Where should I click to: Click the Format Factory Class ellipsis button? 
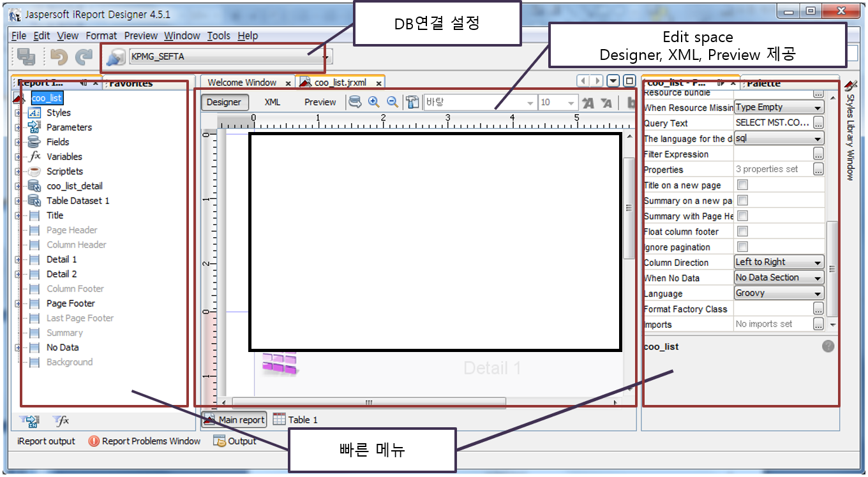coord(818,309)
